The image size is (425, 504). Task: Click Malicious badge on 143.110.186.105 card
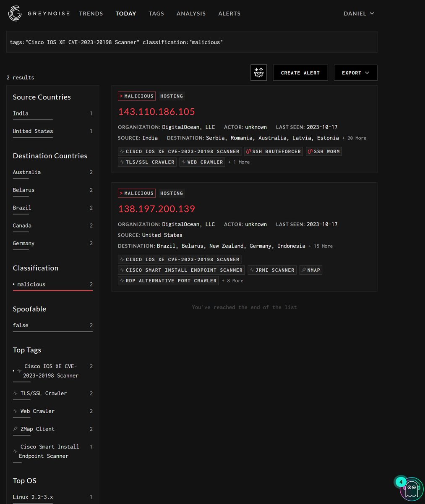pyautogui.click(x=137, y=96)
